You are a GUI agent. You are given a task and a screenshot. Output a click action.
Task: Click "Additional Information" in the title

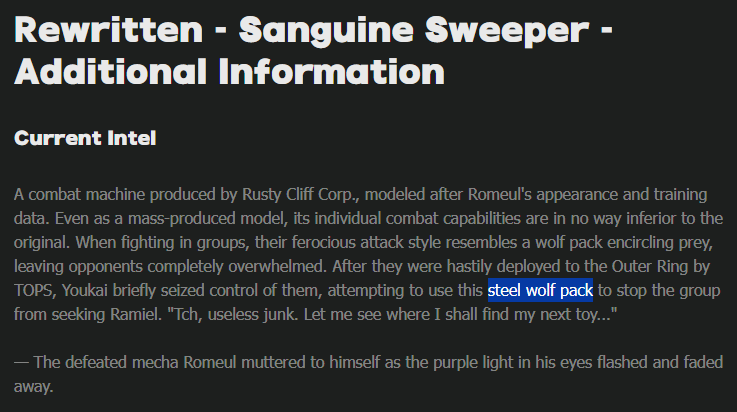click(229, 71)
